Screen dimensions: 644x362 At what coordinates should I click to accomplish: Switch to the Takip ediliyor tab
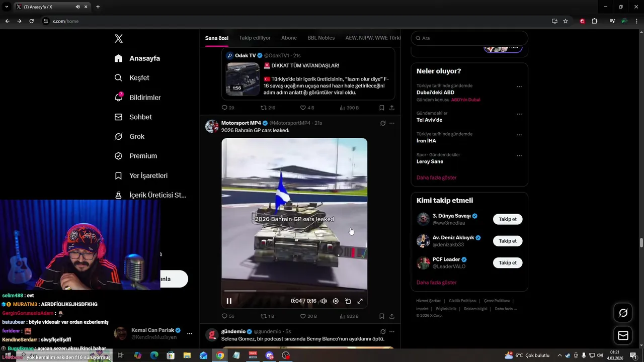click(x=255, y=38)
